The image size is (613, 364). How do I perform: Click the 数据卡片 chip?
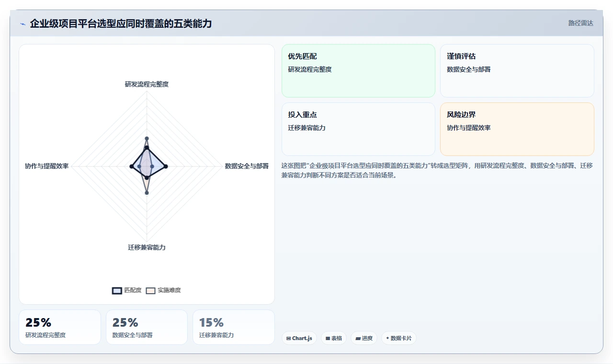point(398,338)
